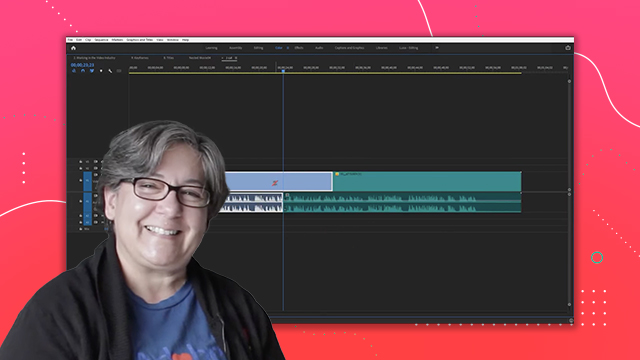This screenshot has width=640, height=360.
Task: Toggle A1 track targeting button
Action: (87, 201)
